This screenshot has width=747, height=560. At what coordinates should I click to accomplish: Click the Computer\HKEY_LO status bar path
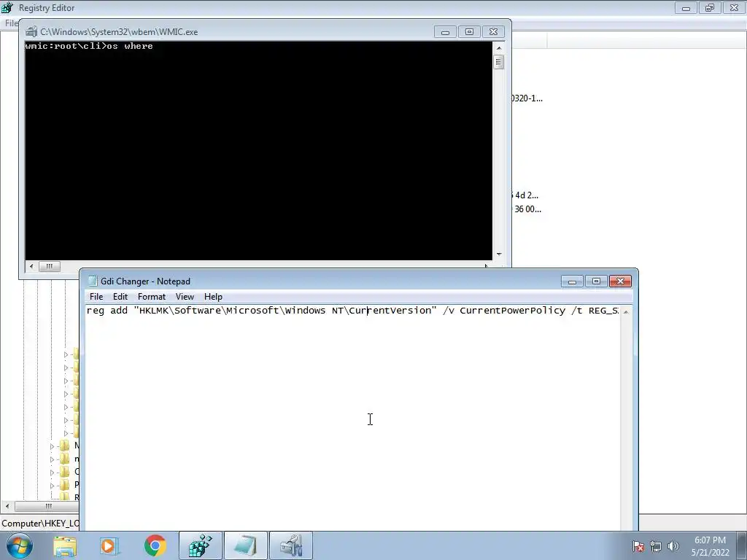(x=40, y=524)
